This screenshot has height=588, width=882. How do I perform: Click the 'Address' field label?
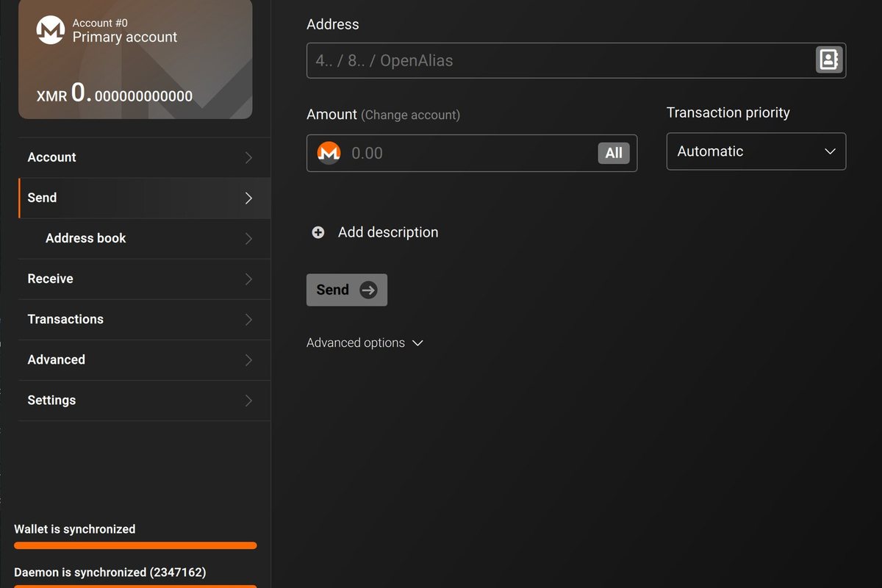click(333, 24)
